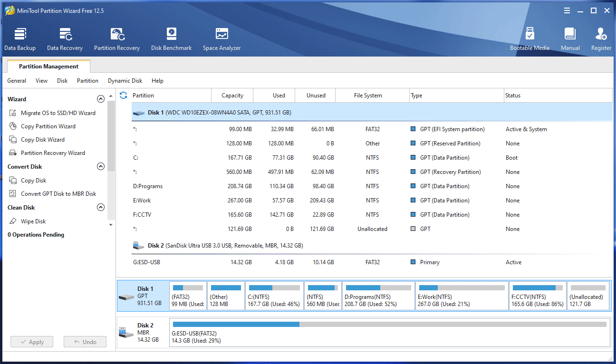Click the Copy Disk Wizard icon
This screenshot has height=364, width=616.
(x=13, y=140)
